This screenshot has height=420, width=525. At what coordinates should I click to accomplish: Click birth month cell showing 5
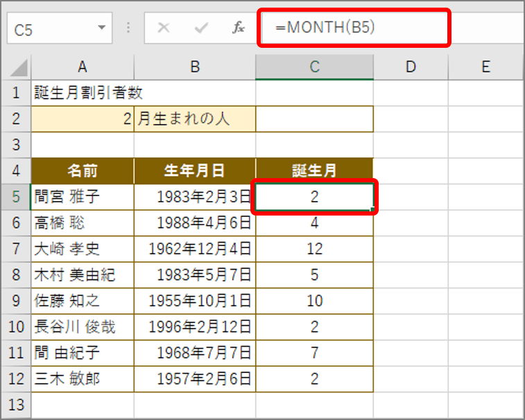point(314,274)
